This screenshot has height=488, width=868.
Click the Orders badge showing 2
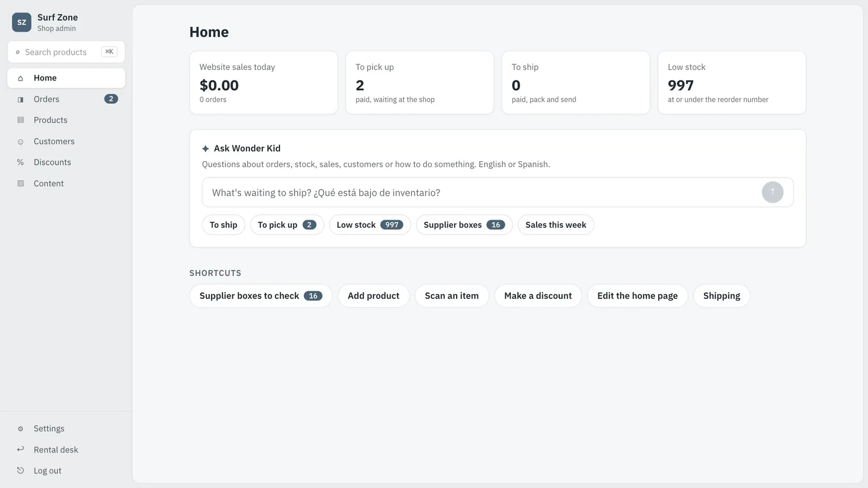(x=111, y=99)
